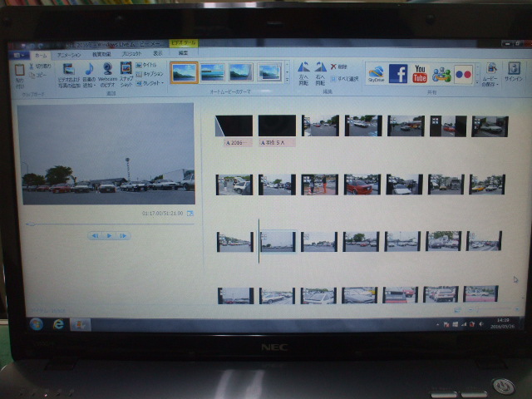Publish movie to Facebook
The image size is (532, 399).
click(x=398, y=73)
